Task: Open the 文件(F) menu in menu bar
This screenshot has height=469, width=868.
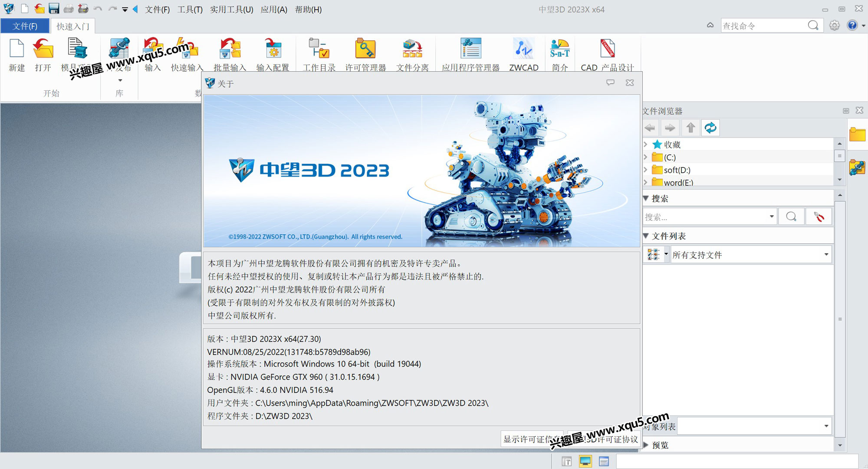Action: [157, 9]
